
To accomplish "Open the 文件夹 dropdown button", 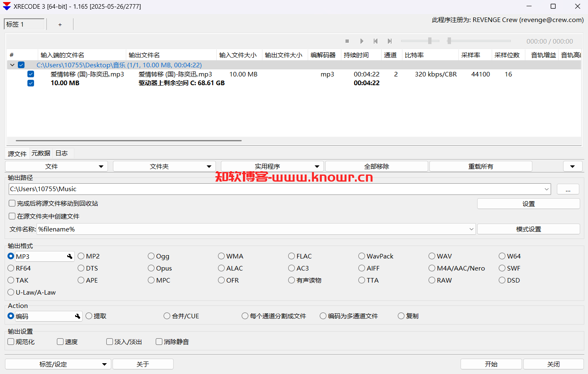I will [x=164, y=166].
